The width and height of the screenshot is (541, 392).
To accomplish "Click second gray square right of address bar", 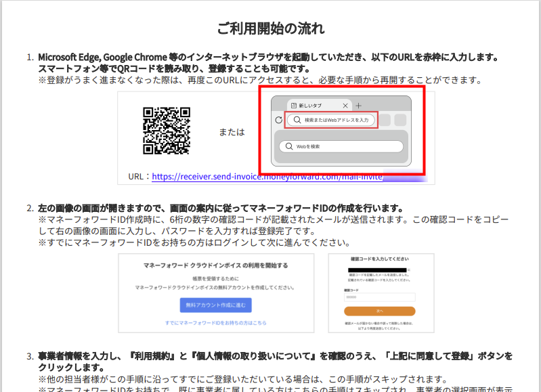I will (400, 121).
